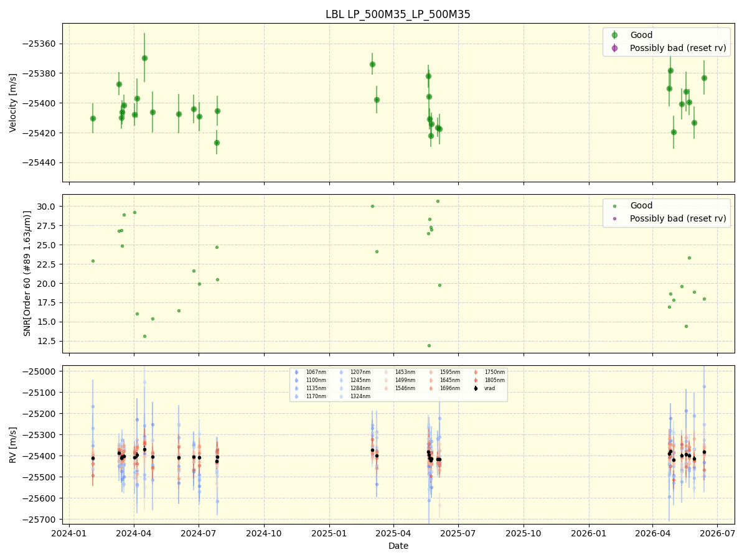Click the 30.0 SNR tick label
This screenshot has height=560, width=747.
pos(48,207)
